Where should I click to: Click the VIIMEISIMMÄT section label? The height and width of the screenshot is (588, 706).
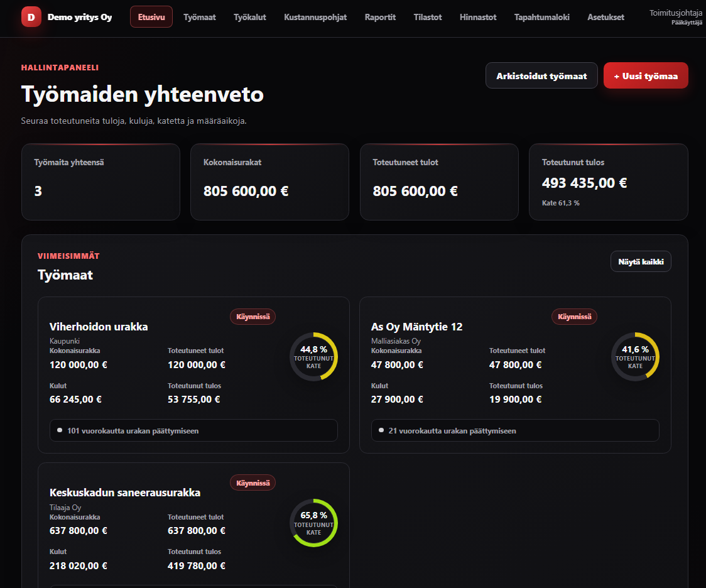pyautogui.click(x=68, y=256)
